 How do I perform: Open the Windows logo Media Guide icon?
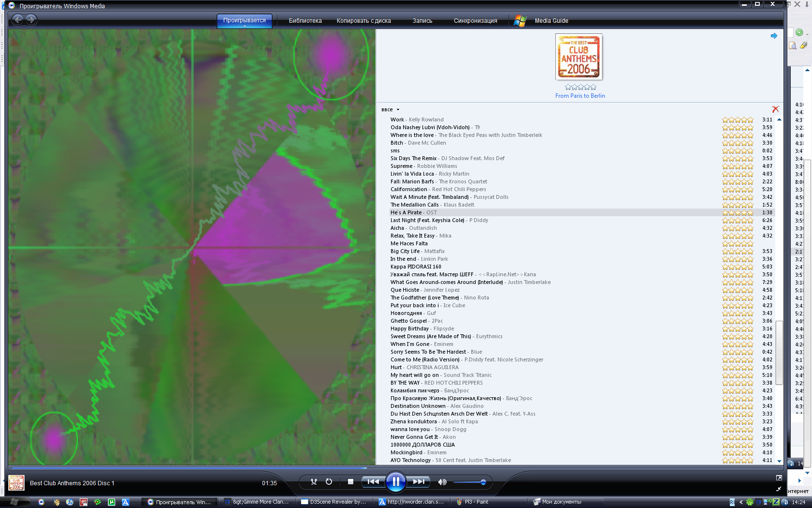(520, 21)
